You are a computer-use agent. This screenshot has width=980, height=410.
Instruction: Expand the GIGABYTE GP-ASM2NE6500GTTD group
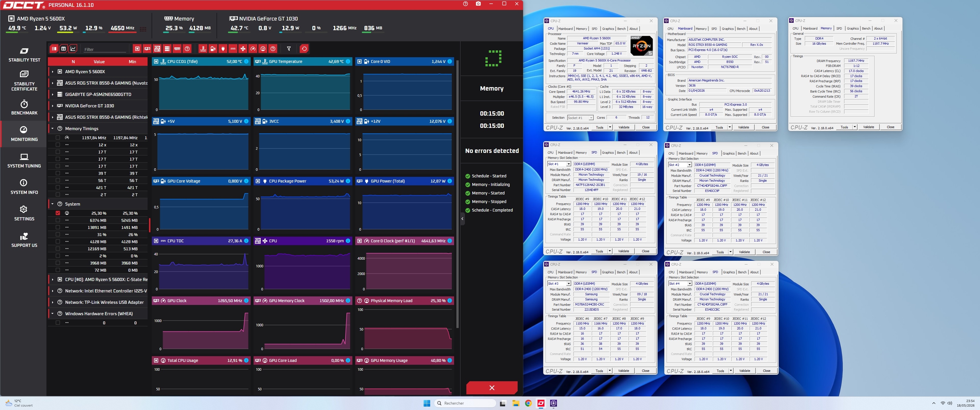[x=52, y=94]
